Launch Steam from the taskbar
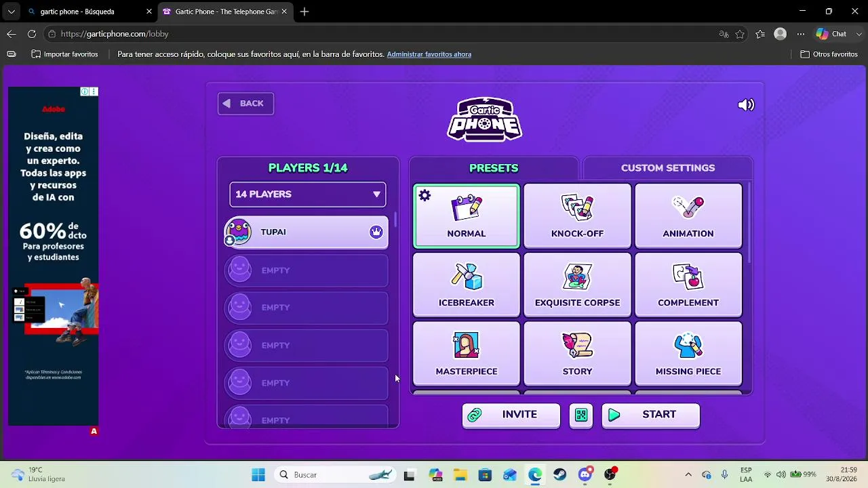 pos(559,474)
